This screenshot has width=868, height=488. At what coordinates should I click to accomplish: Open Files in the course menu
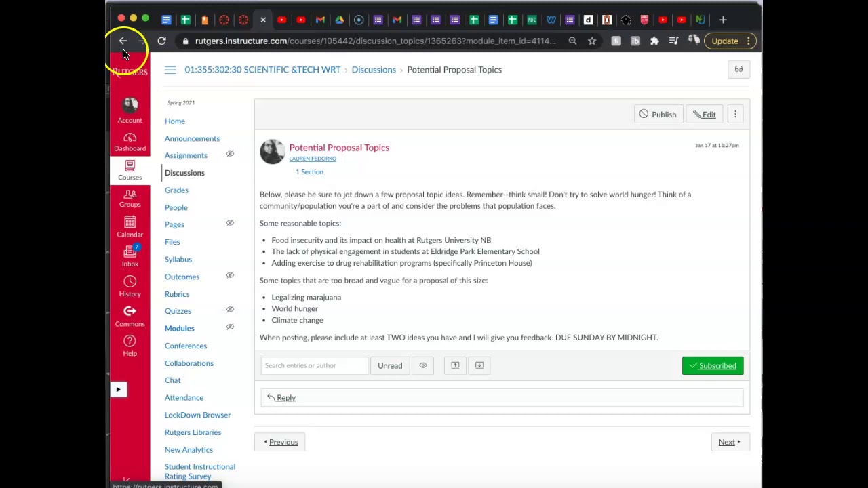[172, 241]
